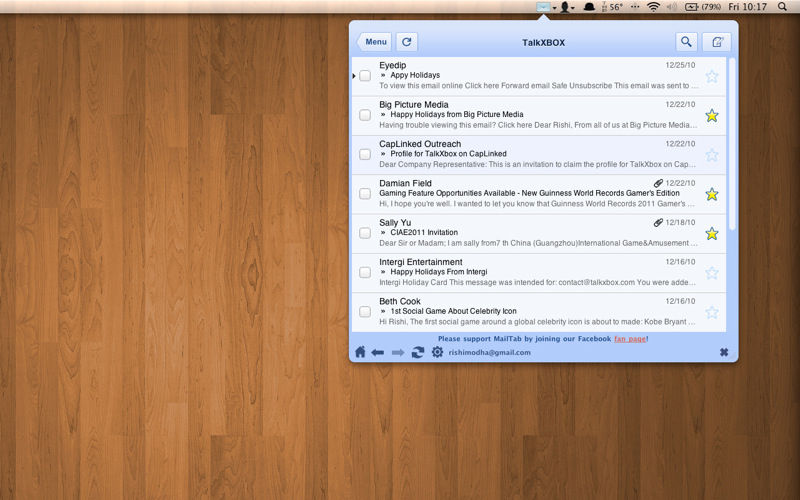Image resolution: width=800 pixels, height=500 pixels.
Task: Click the Menu back button
Action: tap(374, 42)
